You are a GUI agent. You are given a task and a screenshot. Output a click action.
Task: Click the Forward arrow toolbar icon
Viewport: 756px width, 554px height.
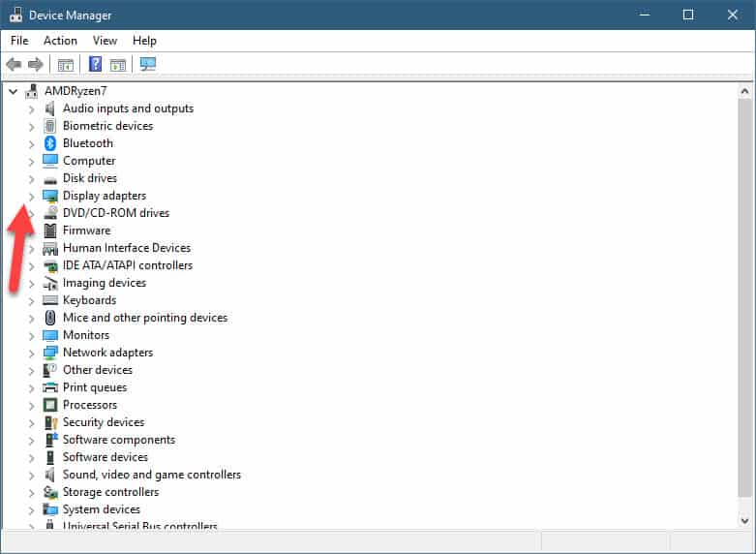[x=35, y=64]
